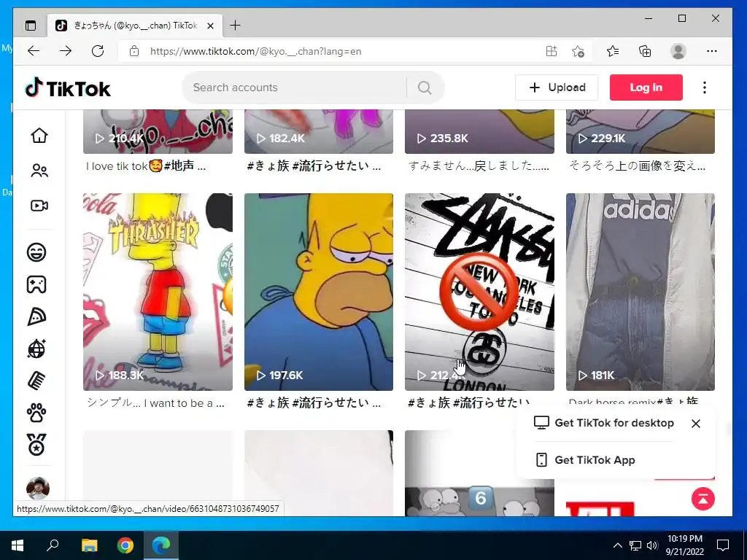Click the #きょ族 caption under the 182.4K video
The width and height of the screenshot is (747, 560).
pyautogui.click(x=314, y=166)
